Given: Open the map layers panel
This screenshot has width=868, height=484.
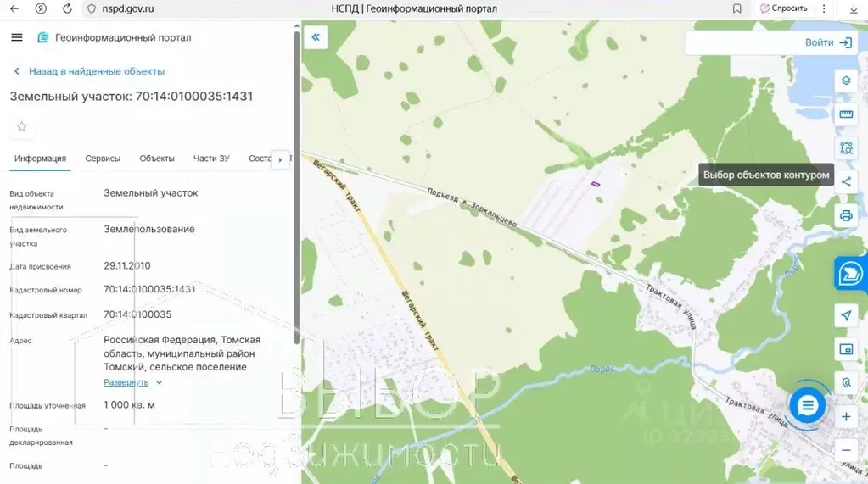Looking at the screenshot, I should tap(845, 81).
